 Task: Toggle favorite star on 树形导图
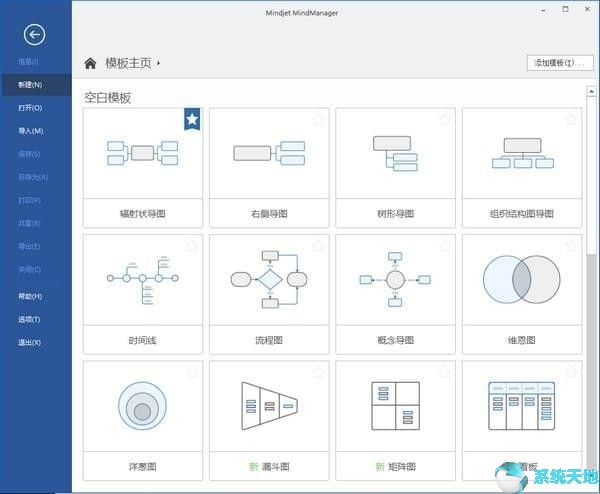pos(445,120)
